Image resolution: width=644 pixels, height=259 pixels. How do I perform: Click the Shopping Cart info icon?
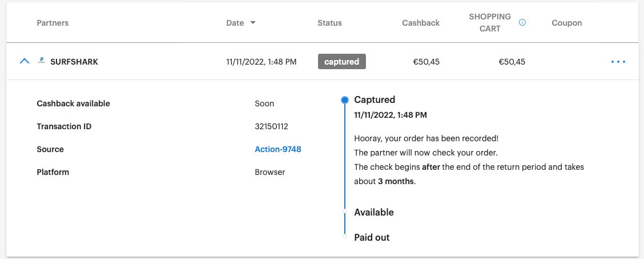point(522,23)
